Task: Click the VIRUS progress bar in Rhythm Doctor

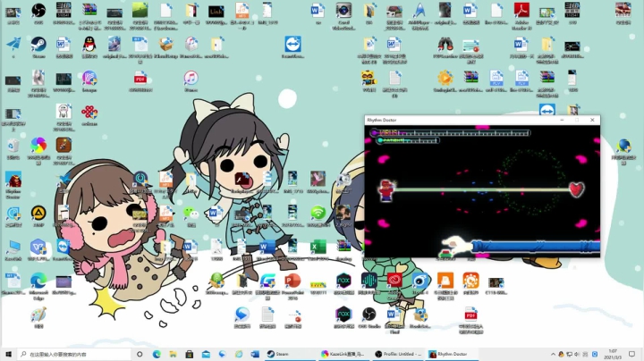Action: coord(450,132)
